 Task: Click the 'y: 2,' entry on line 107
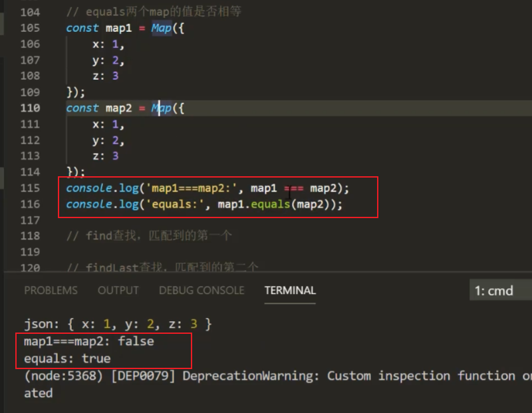[x=108, y=60]
